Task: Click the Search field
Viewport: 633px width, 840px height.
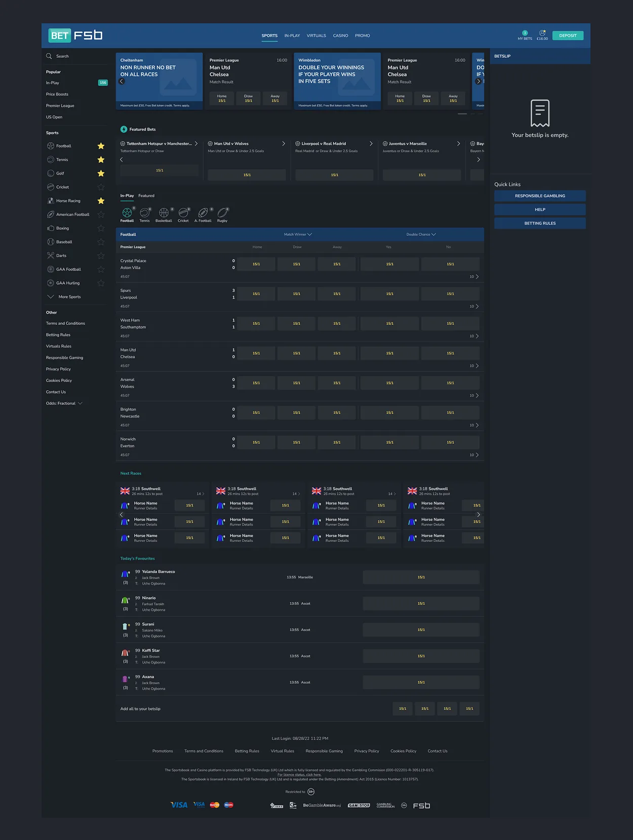Action: (x=76, y=56)
